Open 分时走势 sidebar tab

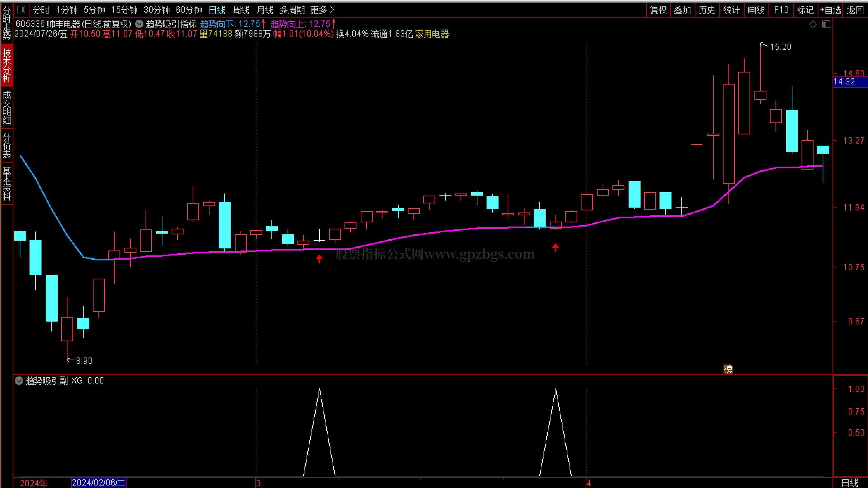[7, 23]
